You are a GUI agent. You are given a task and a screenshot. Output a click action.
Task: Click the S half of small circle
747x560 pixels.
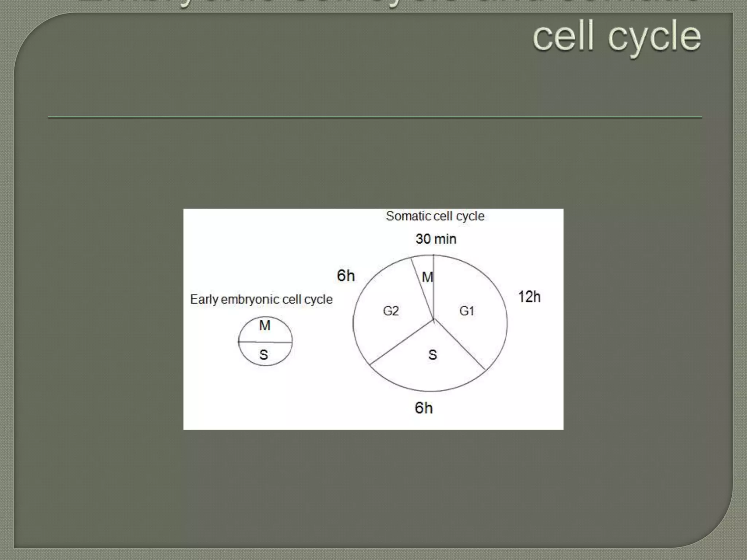tap(264, 355)
